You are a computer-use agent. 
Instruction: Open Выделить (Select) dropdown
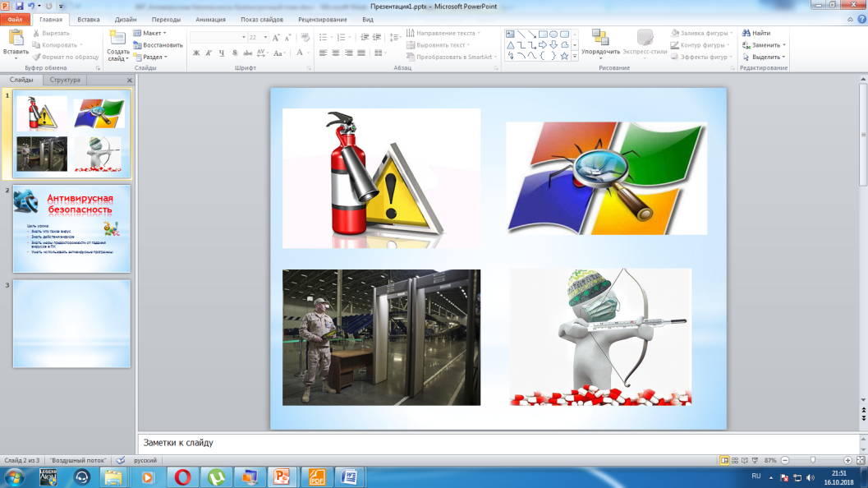pos(764,57)
